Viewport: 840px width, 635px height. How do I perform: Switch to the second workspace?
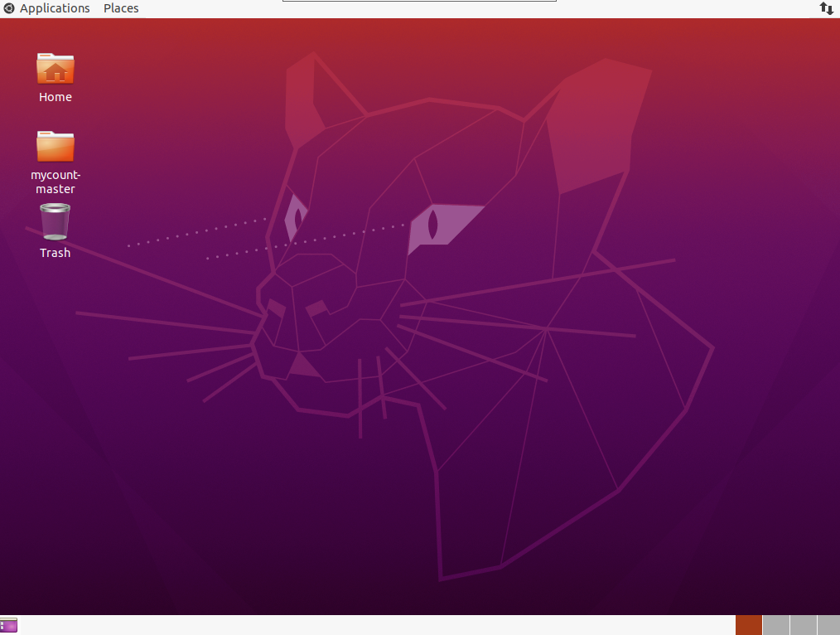[775, 625]
